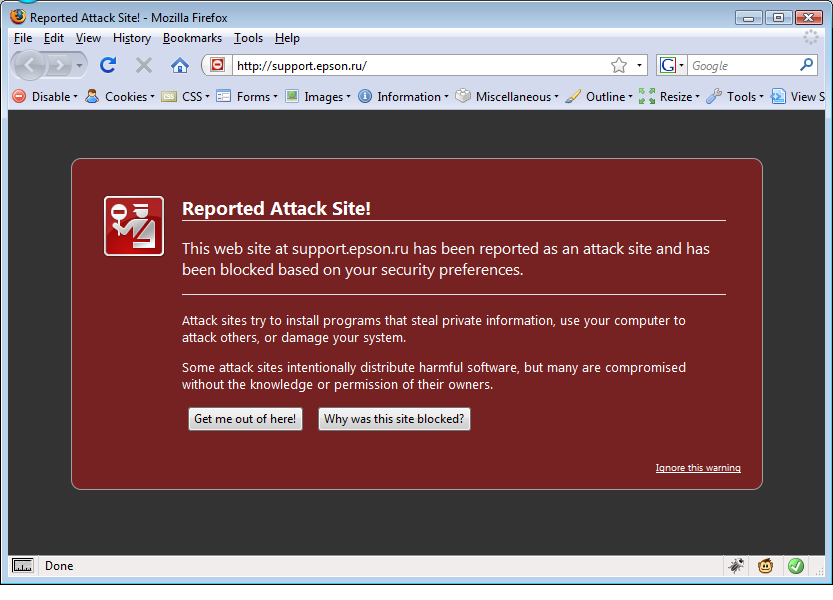Click Why was this site blocked? button
Image resolution: width=833 pixels, height=600 pixels.
[x=394, y=419]
